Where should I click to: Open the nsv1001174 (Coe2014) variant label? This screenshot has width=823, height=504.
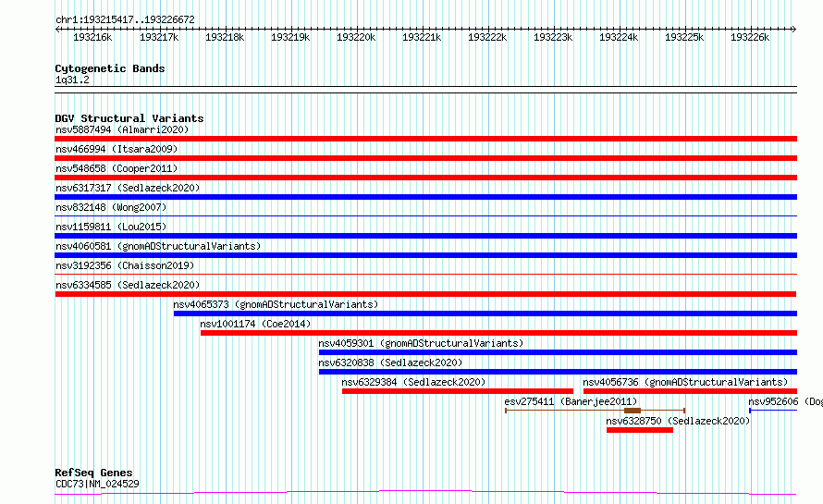tap(255, 324)
